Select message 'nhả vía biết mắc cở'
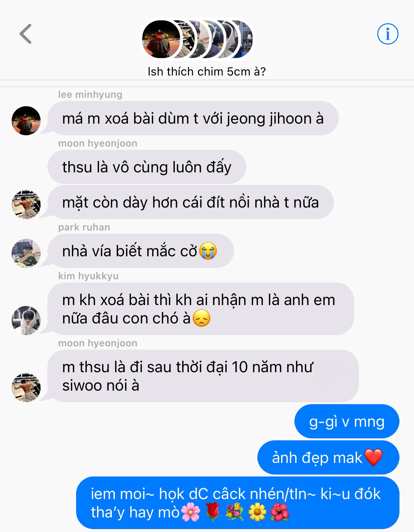Screen dimensions: 414x532 coord(141,251)
